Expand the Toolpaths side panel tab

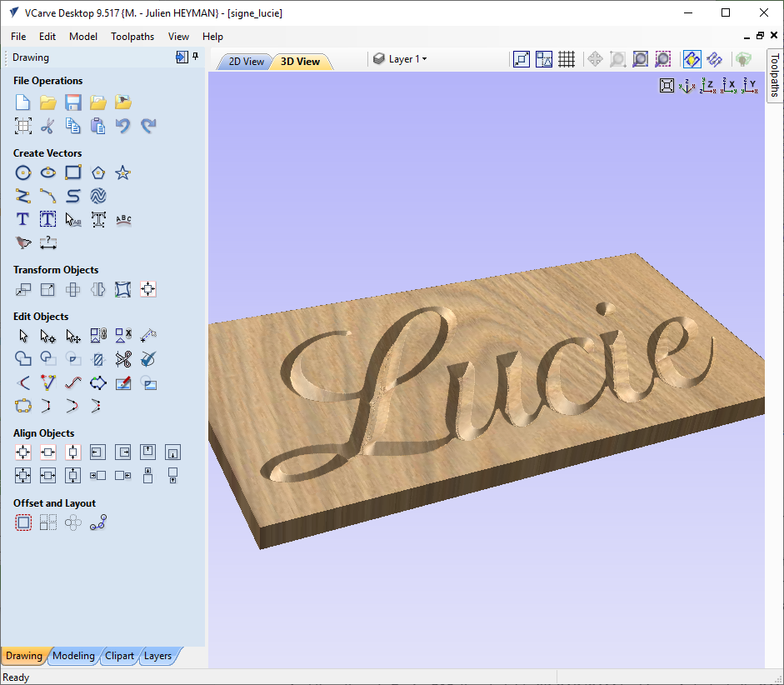(775, 76)
